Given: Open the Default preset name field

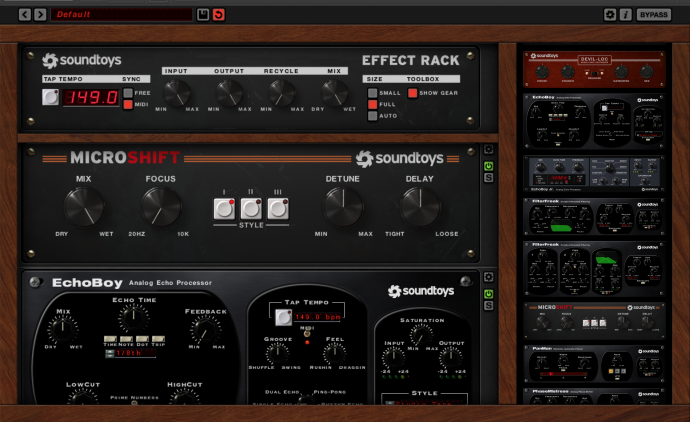Looking at the screenshot, I should [x=121, y=15].
